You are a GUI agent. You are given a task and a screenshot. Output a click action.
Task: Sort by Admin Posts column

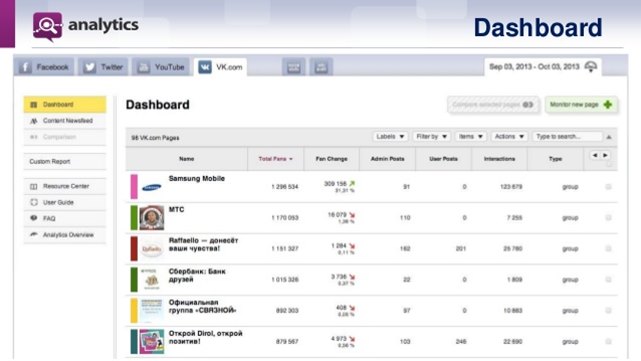pos(388,159)
